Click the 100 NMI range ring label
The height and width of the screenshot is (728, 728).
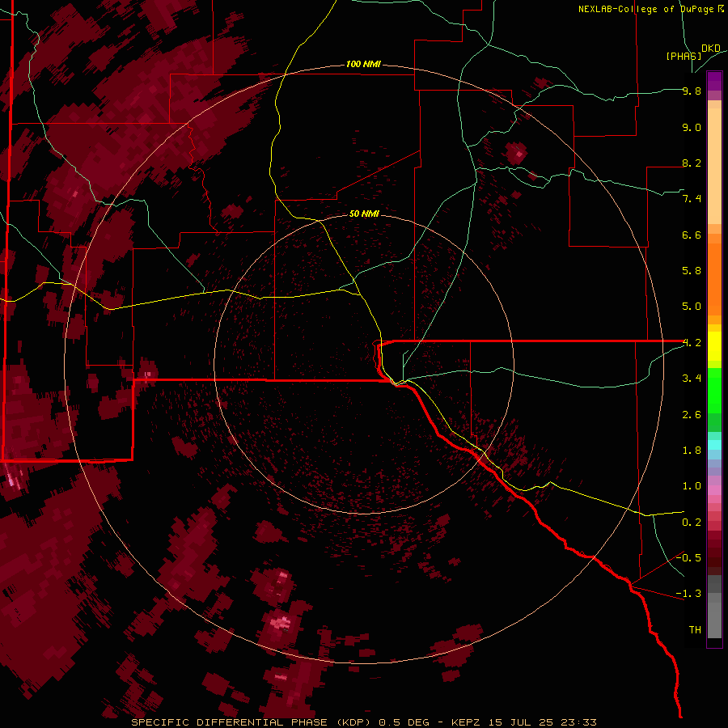tap(363, 64)
